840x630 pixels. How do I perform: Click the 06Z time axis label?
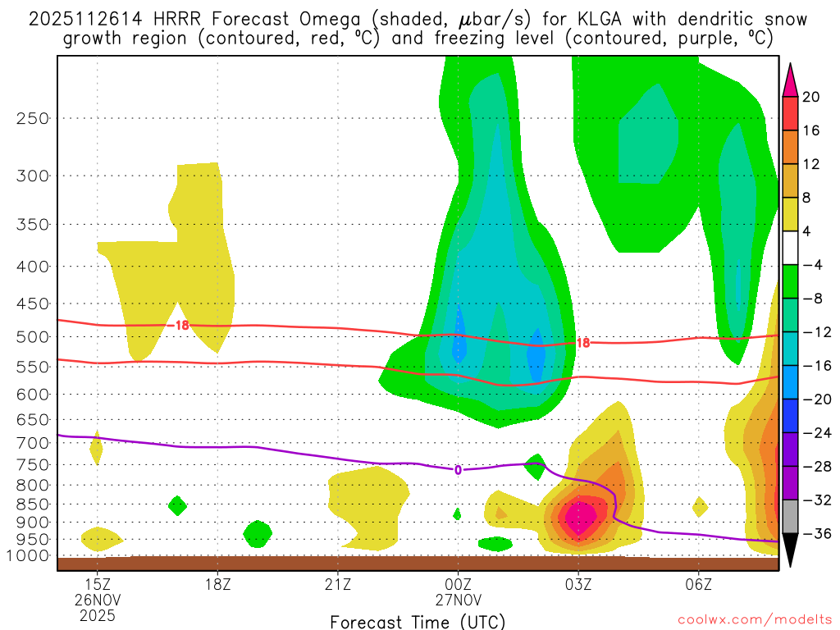tap(699, 584)
